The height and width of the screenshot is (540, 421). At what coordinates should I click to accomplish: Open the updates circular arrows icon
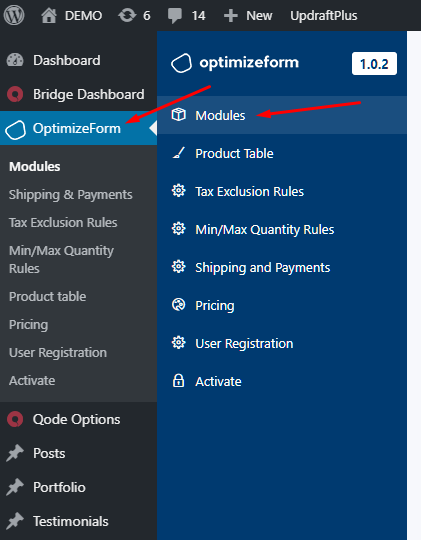(x=127, y=15)
